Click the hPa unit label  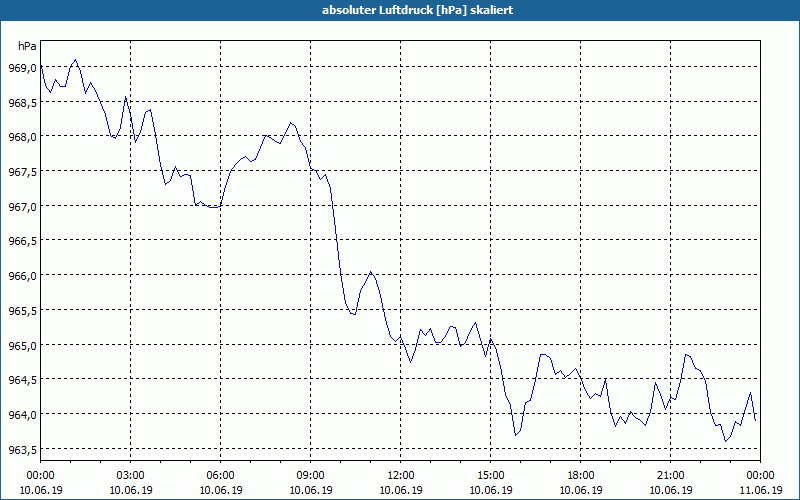(x=27, y=46)
